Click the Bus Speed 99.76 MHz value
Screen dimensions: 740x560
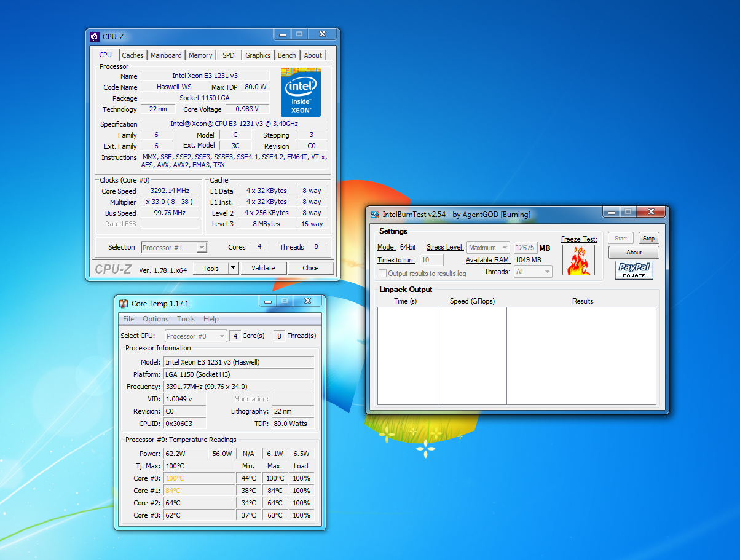[x=171, y=213]
